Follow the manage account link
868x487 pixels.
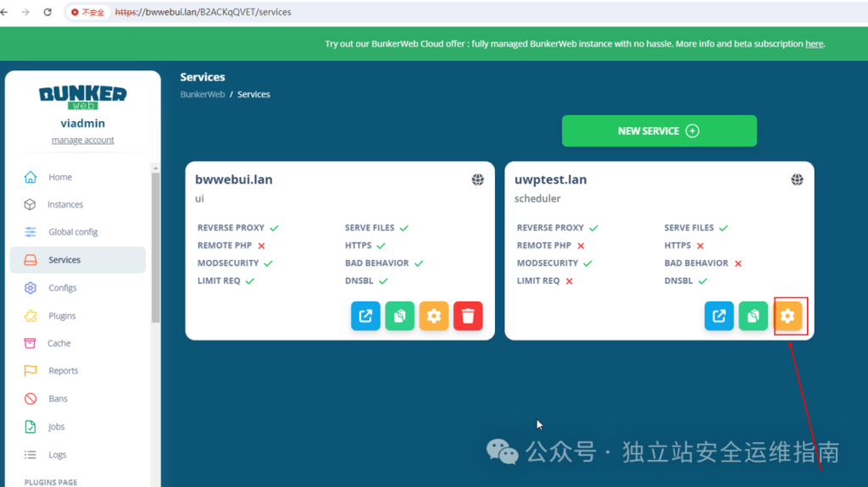point(82,140)
